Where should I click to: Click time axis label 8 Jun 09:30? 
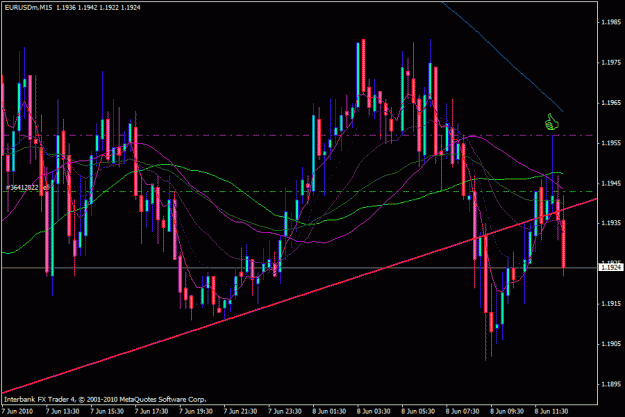(x=507, y=411)
